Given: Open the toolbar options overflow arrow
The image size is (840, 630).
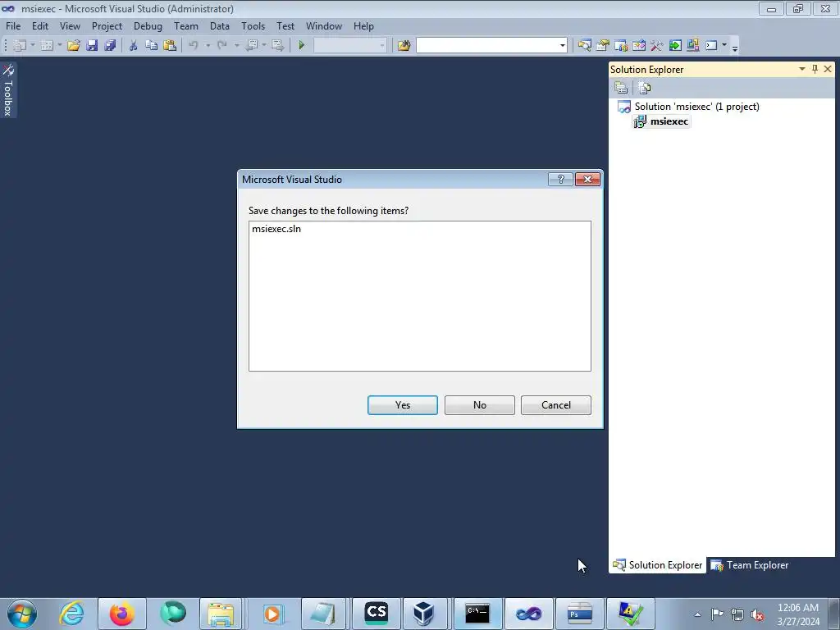Looking at the screenshot, I should [x=735, y=48].
